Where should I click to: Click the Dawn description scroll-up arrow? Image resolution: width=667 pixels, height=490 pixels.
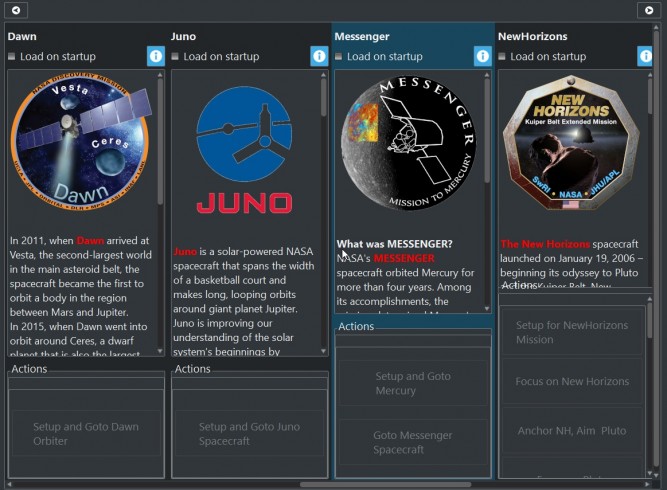pos(160,75)
